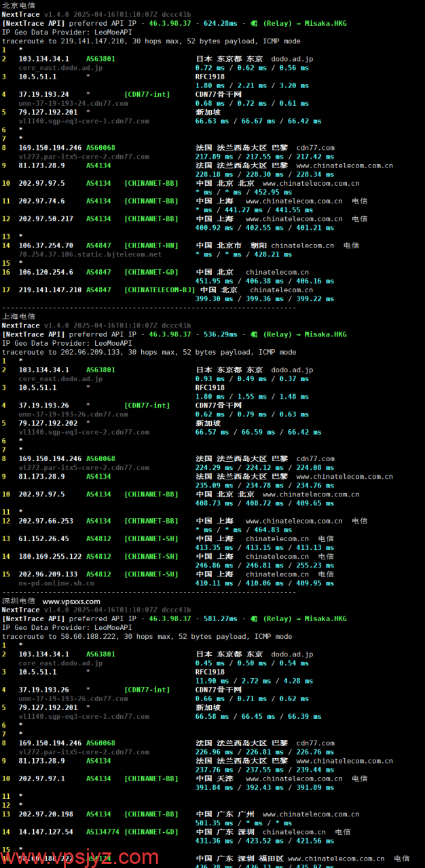Click latency '400.92 ms / 402.55 ms / 401.21 ms'

[x=264, y=228]
